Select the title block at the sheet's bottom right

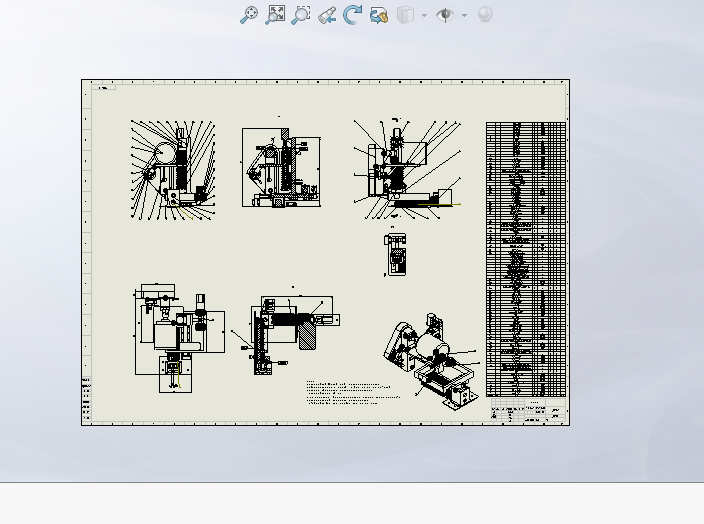[x=528, y=410]
